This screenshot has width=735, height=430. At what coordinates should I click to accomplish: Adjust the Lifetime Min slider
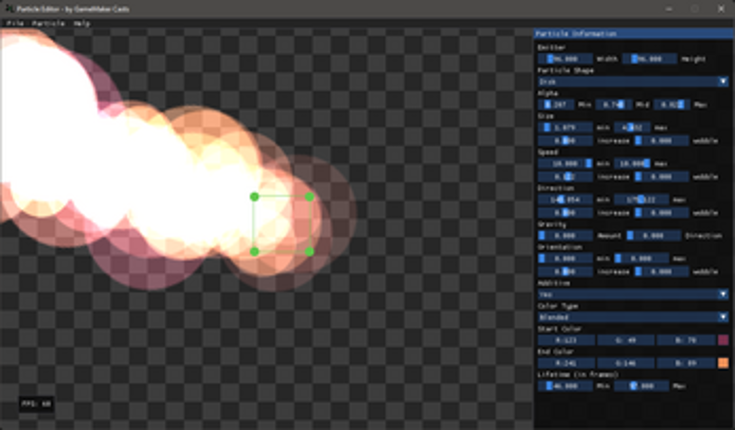coord(565,386)
